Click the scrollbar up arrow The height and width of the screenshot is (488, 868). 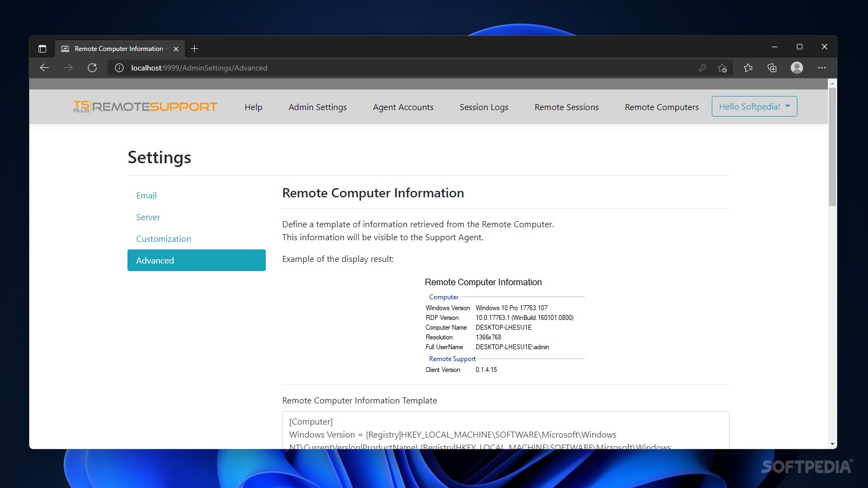click(x=832, y=84)
